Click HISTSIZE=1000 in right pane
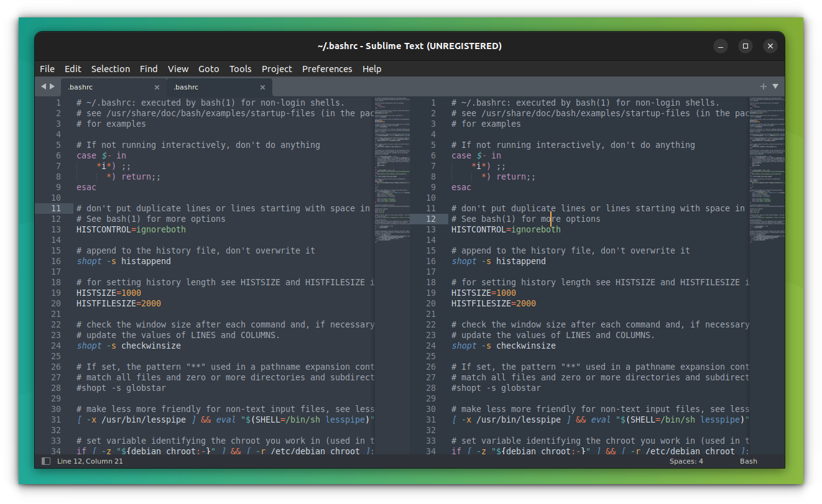The image size is (822, 504). point(484,293)
